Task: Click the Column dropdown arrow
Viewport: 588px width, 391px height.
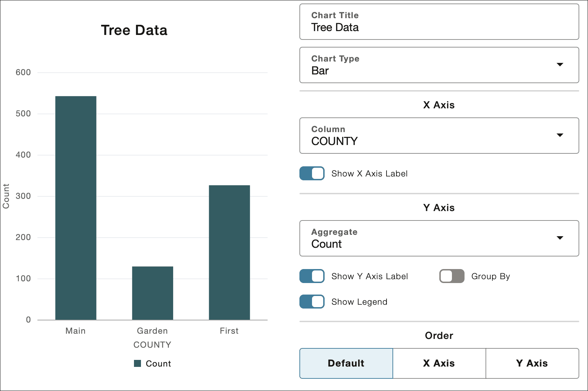Action: point(560,135)
